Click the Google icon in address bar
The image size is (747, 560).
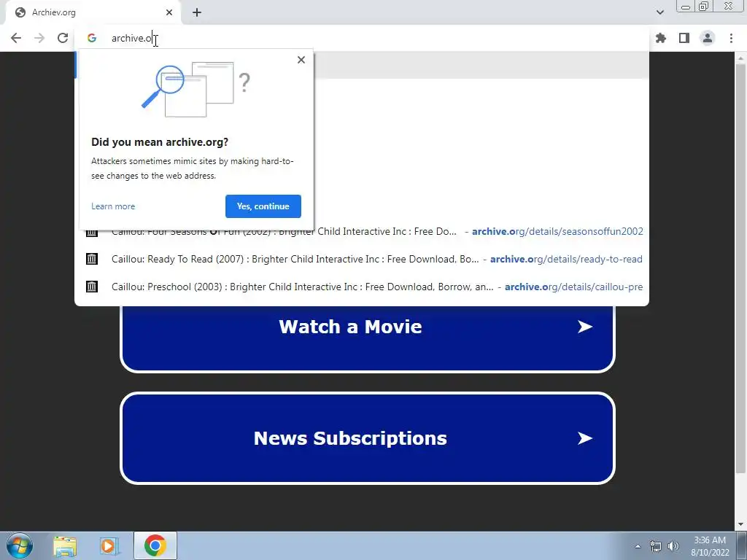92,38
